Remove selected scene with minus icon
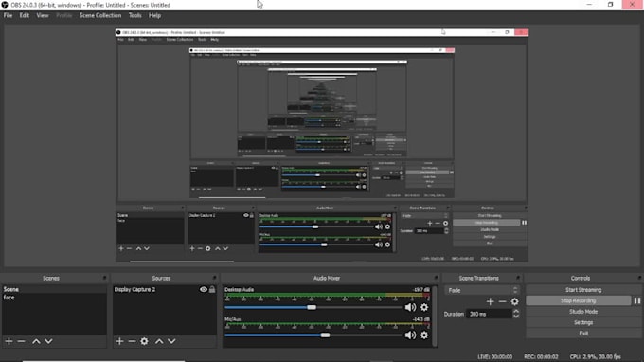Screen dimensions: 644x362 pyautogui.click(x=22, y=341)
